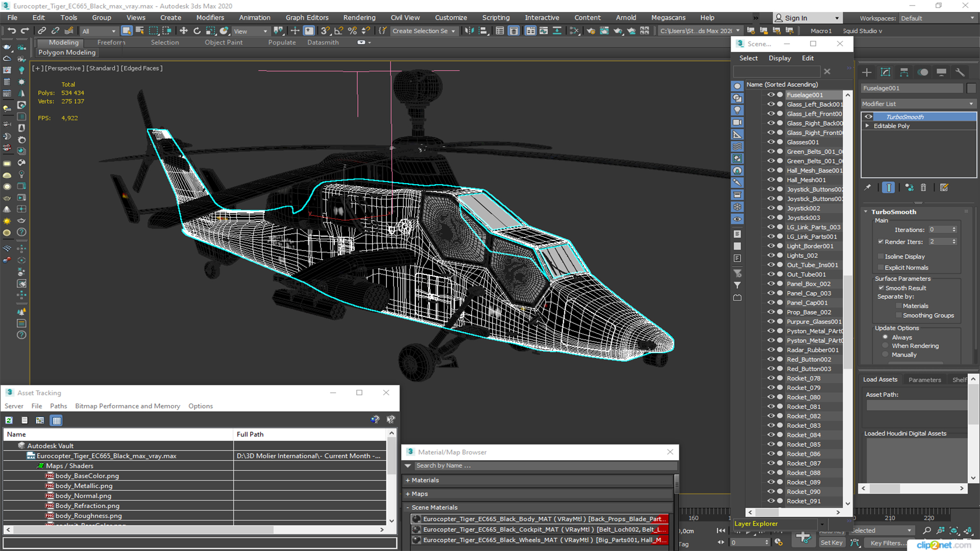980x551 pixels.
Task: Click the Undo arrow in main toolbar
Action: tap(12, 31)
